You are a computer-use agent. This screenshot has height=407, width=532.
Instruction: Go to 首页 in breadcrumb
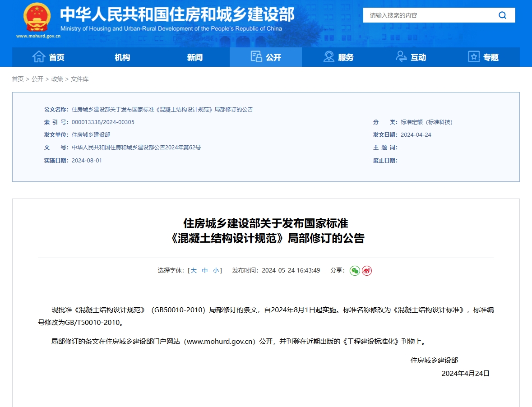18,79
